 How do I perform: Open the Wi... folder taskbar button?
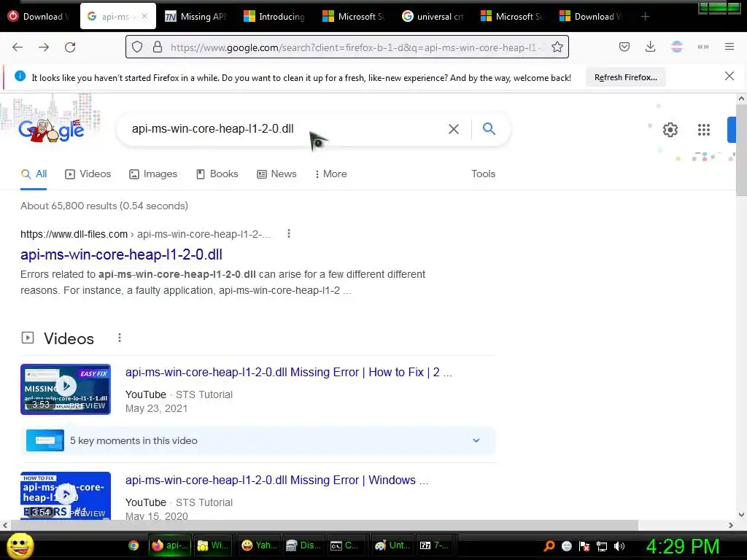pyautogui.click(x=213, y=545)
